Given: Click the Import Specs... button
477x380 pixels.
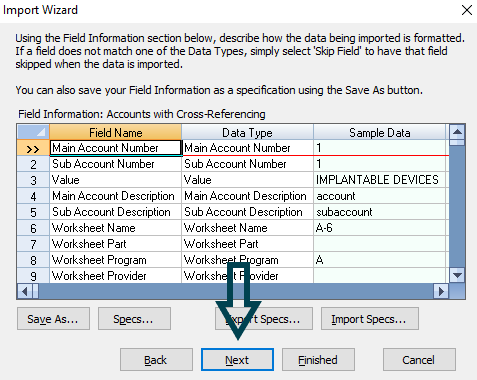Looking at the screenshot, I should pyautogui.click(x=370, y=319).
